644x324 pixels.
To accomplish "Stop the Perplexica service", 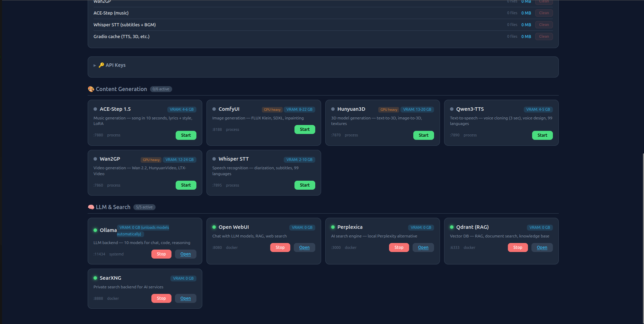I will click(399, 247).
